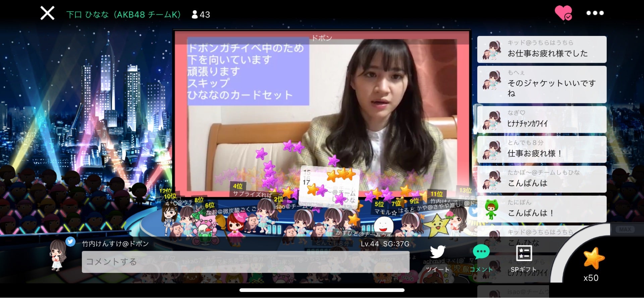644x298 pixels.
Task: Tap Lv.44 SG:37G level text
Action: tap(385, 244)
